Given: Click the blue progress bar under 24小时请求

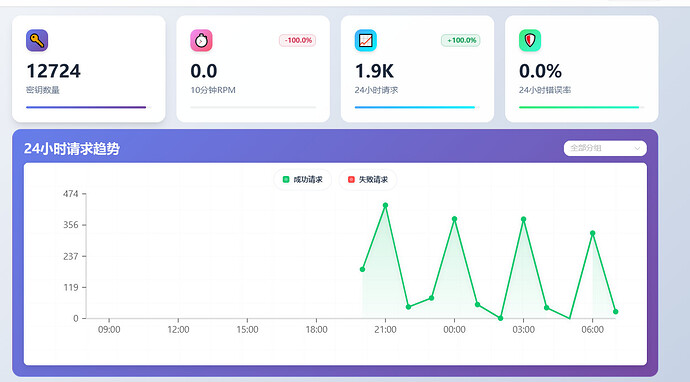Looking at the screenshot, I should [x=415, y=107].
